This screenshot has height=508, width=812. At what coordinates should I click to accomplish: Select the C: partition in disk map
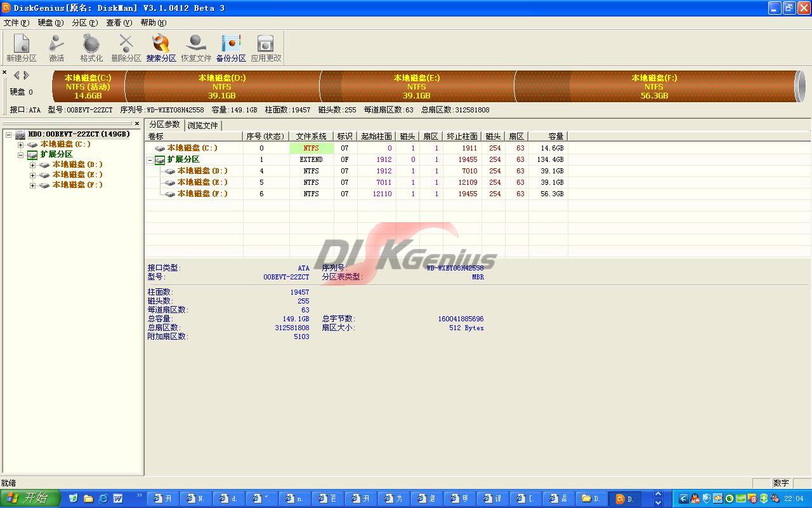tap(88, 86)
